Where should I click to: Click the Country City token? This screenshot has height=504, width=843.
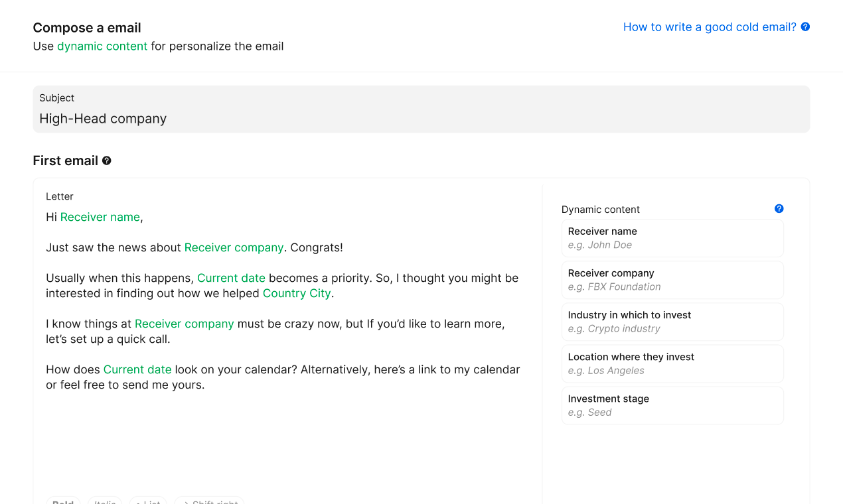coord(297,293)
